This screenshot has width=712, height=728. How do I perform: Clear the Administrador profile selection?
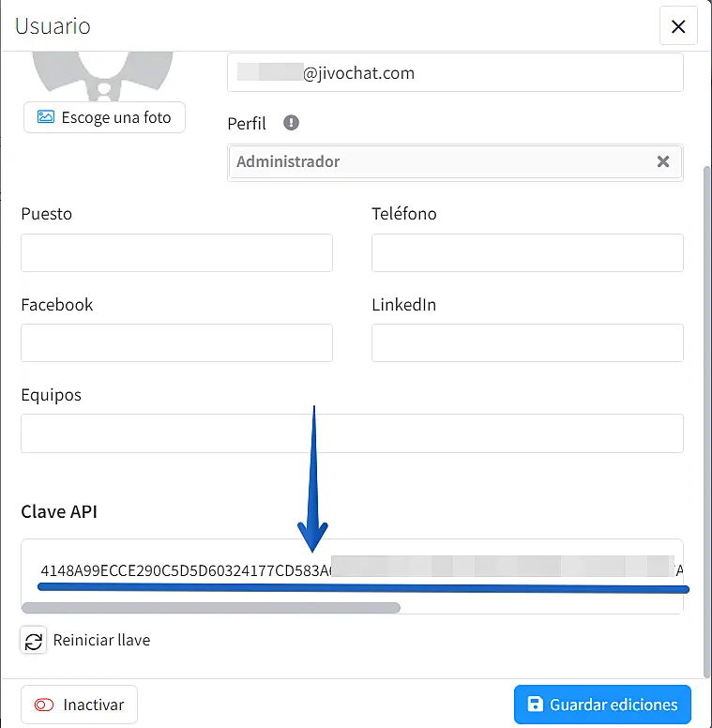tap(662, 161)
